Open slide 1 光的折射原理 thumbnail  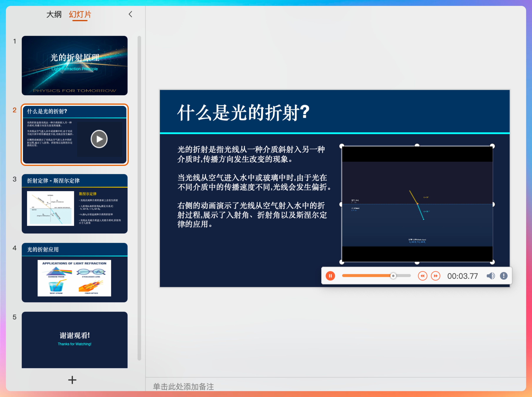pyautogui.click(x=75, y=65)
